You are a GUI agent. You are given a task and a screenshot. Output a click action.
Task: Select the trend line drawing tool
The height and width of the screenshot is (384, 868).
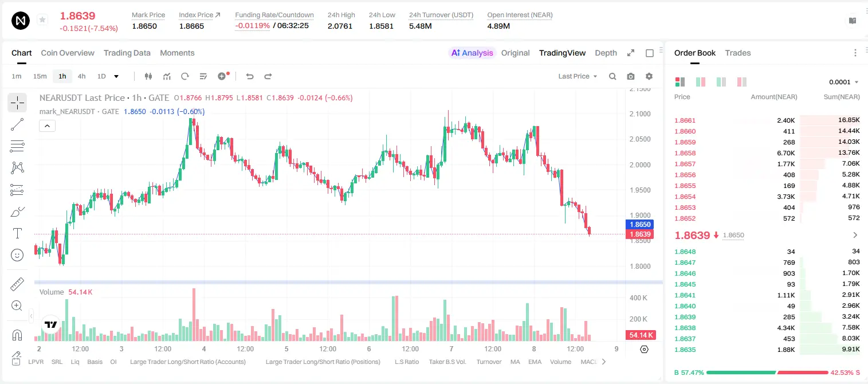pos(17,124)
